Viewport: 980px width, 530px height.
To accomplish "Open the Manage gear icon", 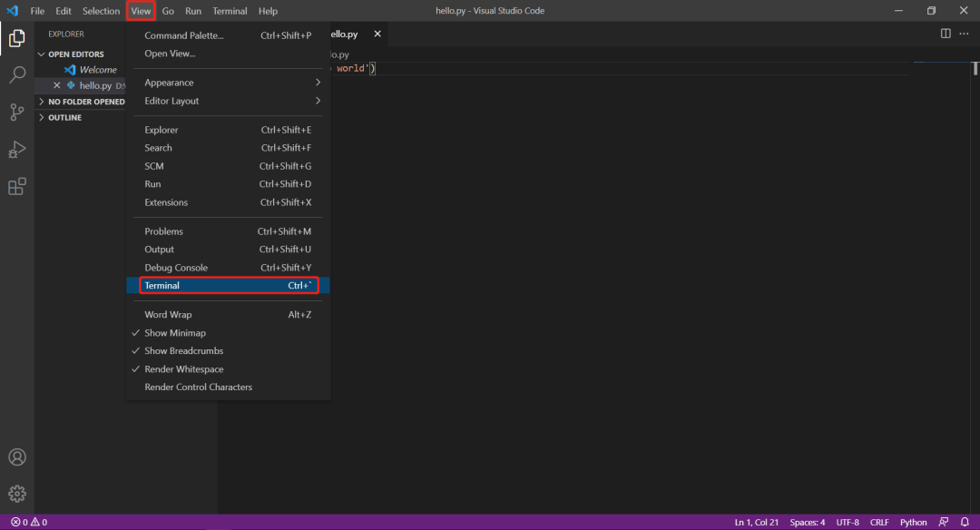I will coord(17,494).
